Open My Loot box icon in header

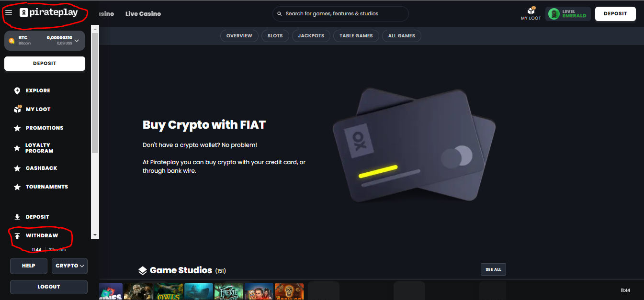coord(531,10)
